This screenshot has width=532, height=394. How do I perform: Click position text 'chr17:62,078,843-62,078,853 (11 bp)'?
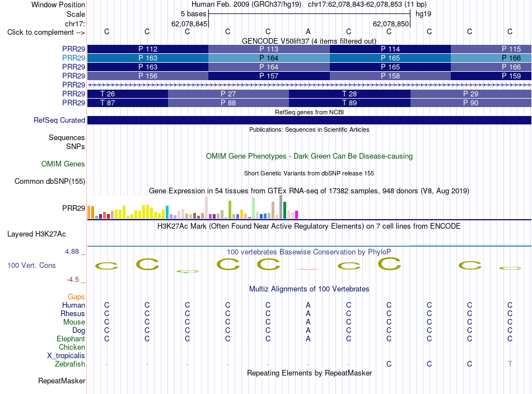click(x=367, y=4)
